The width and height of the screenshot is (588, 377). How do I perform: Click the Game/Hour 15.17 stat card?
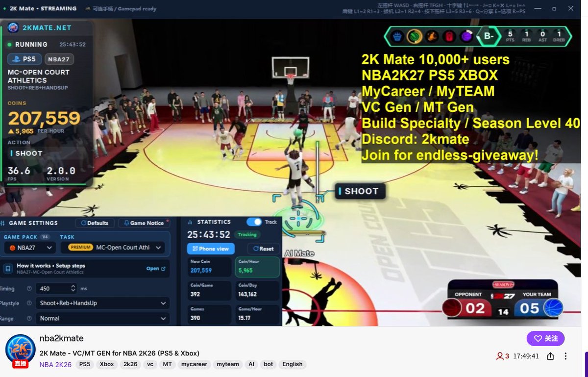(257, 315)
